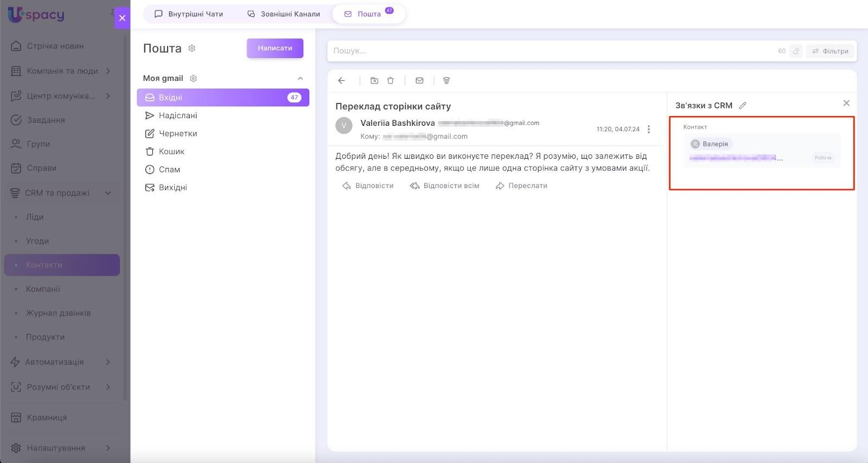
Task: Go back with left arrow icon
Action: [x=341, y=80]
